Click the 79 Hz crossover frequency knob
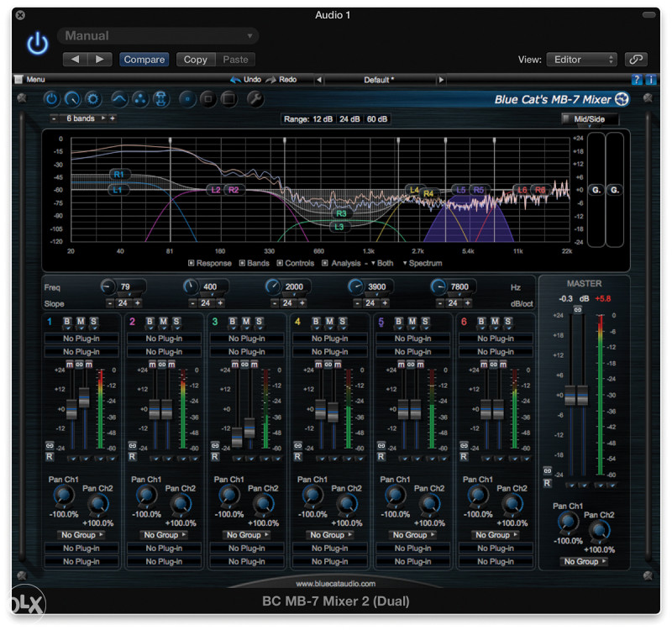This screenshot has height=630, width=672. [108, 286]
